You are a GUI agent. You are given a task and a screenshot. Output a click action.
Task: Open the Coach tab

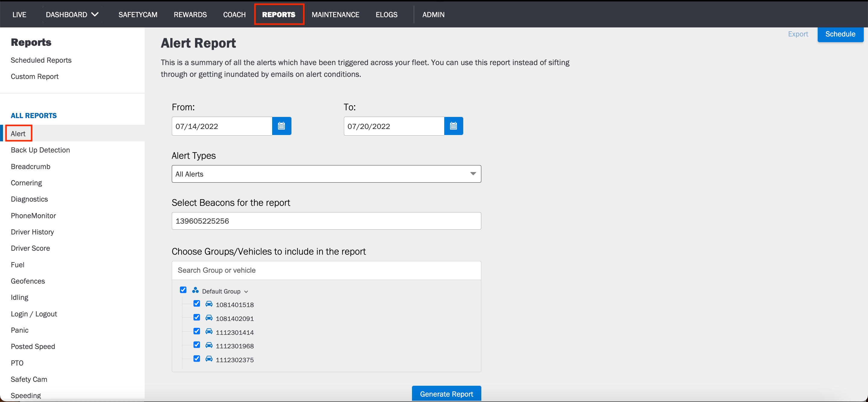tap(234, 14)
